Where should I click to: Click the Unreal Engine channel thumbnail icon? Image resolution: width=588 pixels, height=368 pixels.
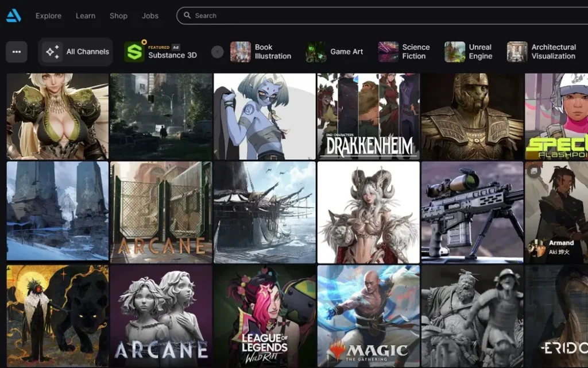455,52
